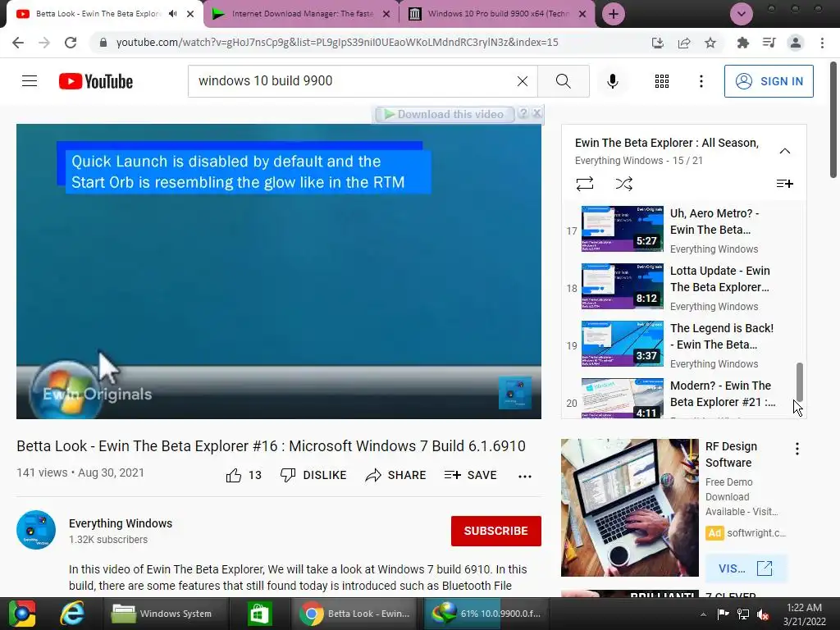Dismiss the IDM download bar
840x630 pixels.
[x=536, y=113]
